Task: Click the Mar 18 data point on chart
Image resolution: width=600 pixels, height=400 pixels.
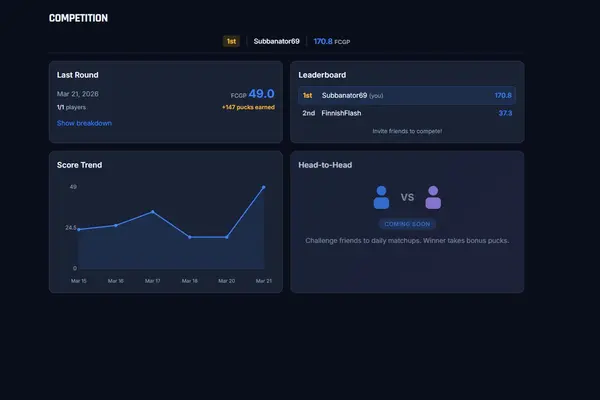Action: [x=190, y=237]
